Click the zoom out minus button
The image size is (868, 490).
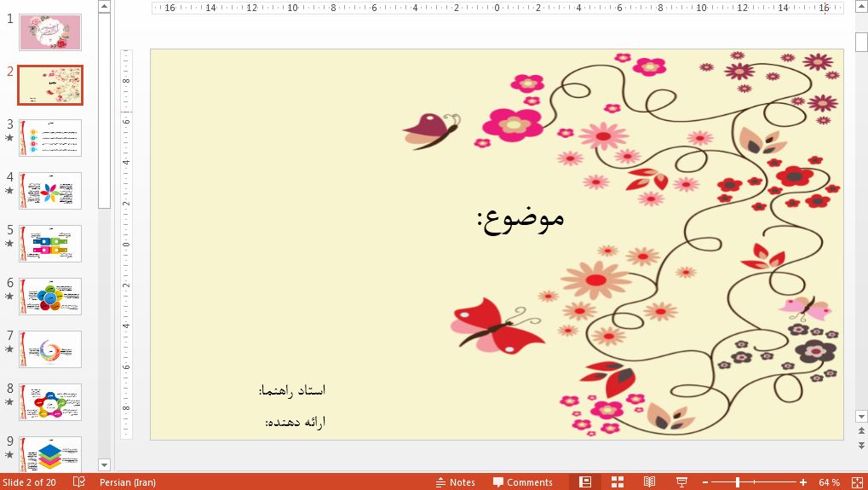pos(703,482)
